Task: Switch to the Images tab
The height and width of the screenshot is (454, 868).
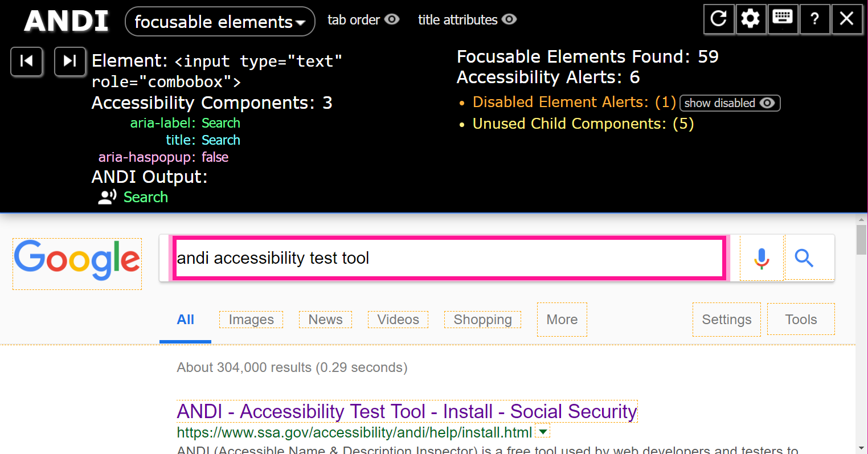Action: coord(251,320)
